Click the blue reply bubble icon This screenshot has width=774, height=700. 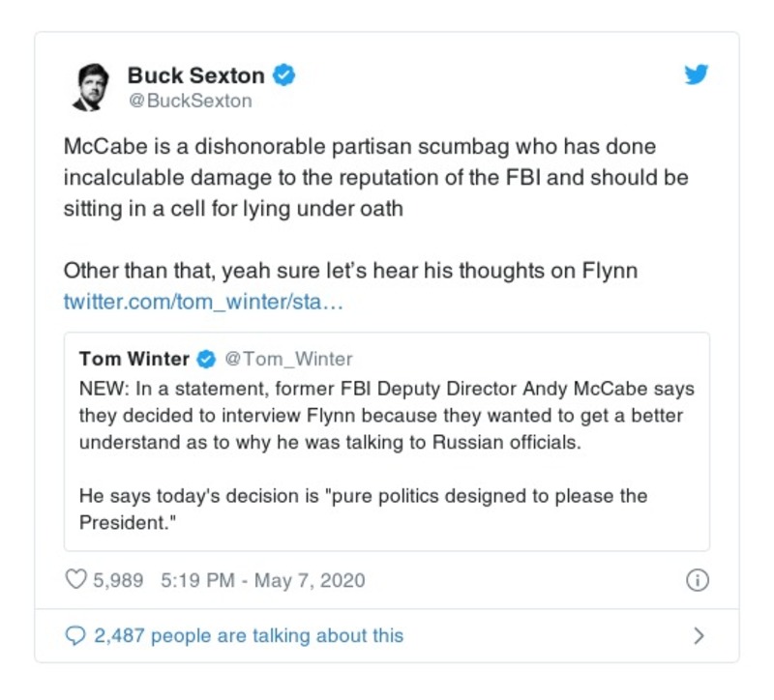tap(74, 635)
